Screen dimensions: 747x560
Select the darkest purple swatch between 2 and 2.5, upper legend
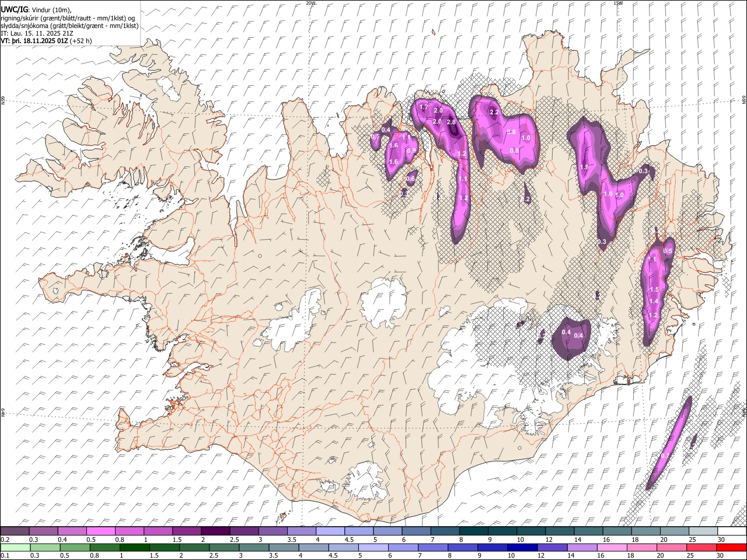(215, 531)
